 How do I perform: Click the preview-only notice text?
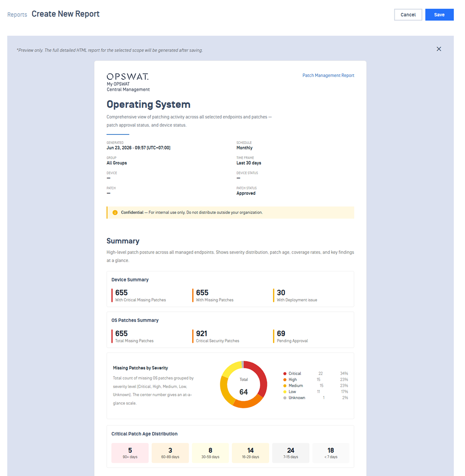pyautogui.click(x=110, y=50)
